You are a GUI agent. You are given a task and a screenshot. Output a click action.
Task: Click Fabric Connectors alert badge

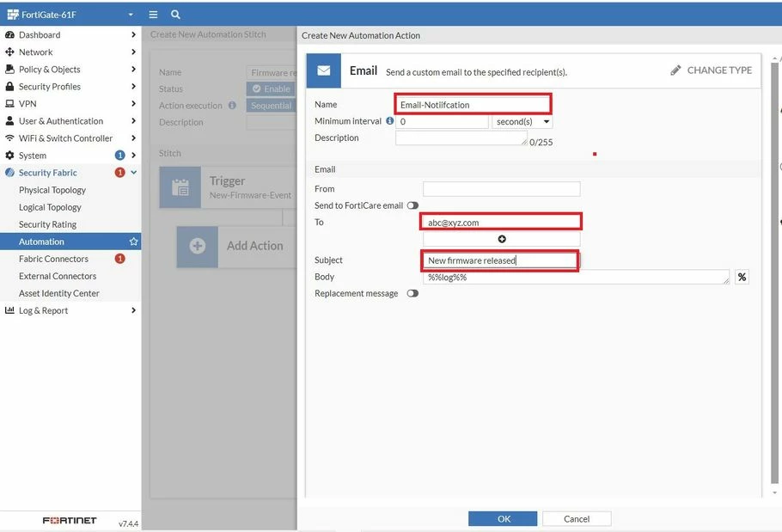tap(119, 259)
